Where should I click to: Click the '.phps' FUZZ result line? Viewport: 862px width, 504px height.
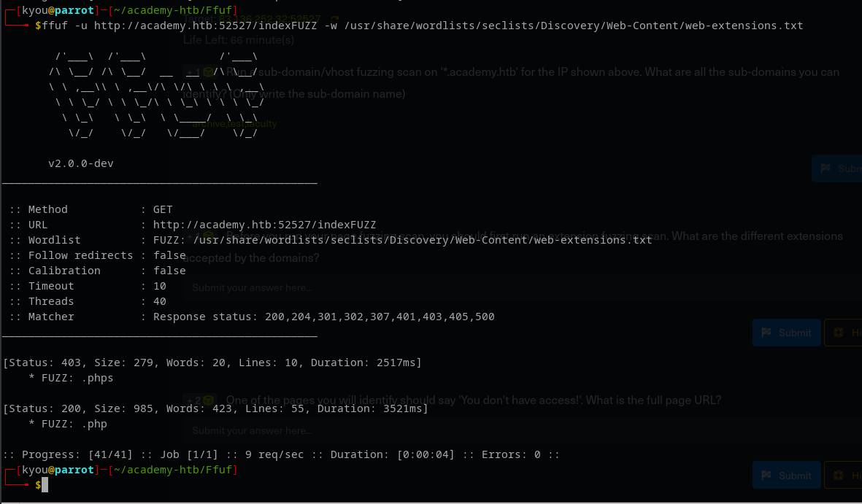coord(71,378)
